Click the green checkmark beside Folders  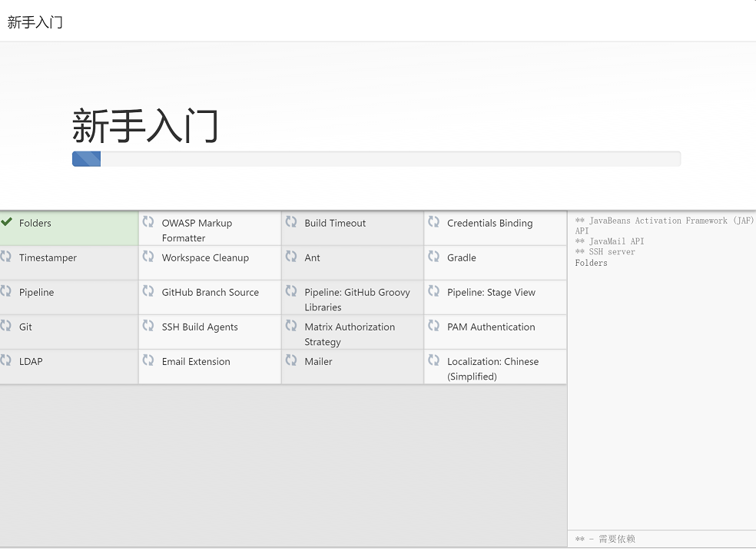6,222
